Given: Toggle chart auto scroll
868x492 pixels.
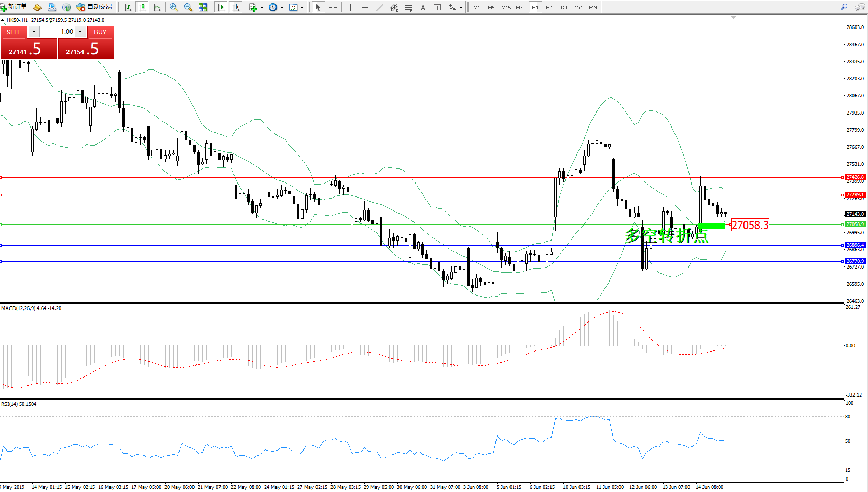Looking at the screenshot, I should [221, 7].
